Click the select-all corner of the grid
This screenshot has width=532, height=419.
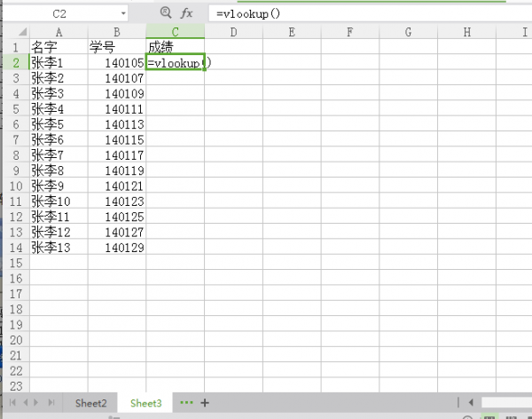pos(15,33)
